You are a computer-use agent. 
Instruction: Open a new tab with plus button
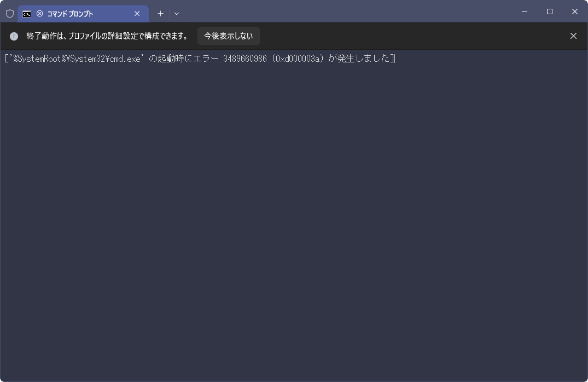[160, 14]
